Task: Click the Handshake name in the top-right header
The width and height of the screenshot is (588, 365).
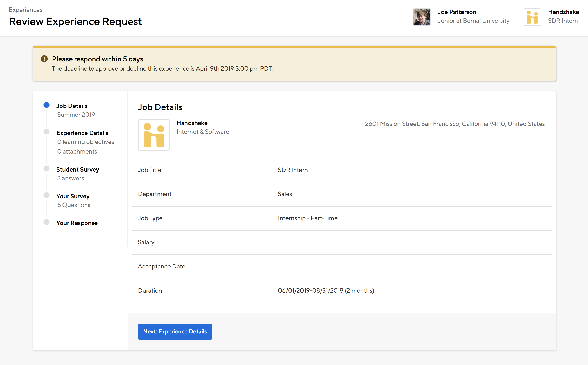Action: 563,12
